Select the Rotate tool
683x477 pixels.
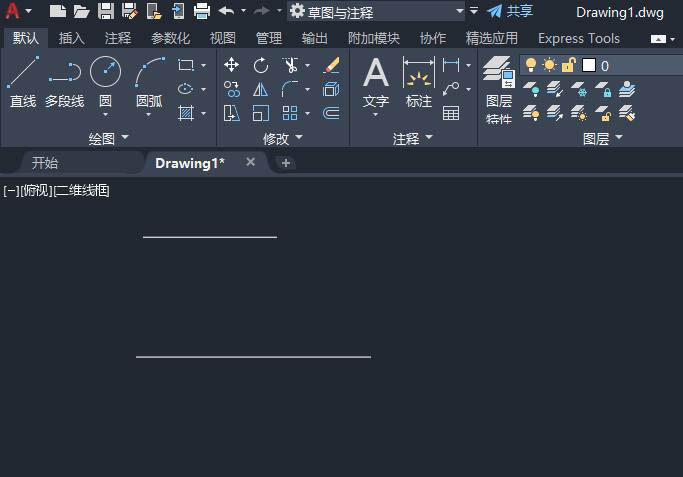click(260, 65)
